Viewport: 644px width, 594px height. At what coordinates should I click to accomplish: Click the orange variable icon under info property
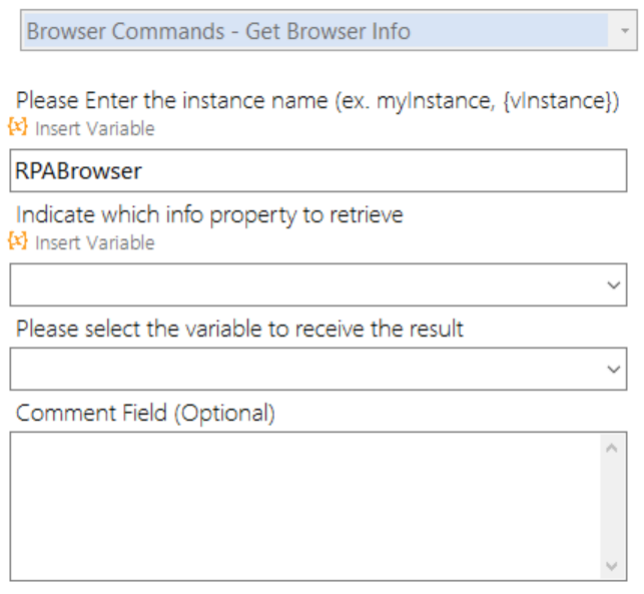tap(18, 241)
